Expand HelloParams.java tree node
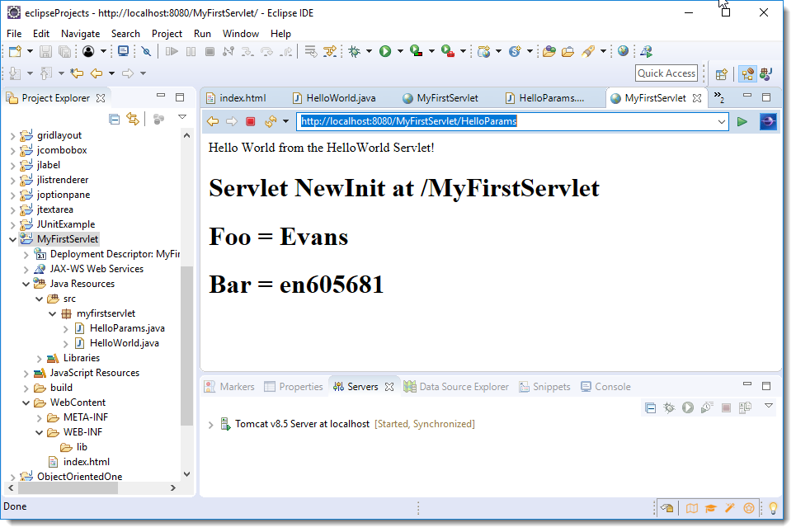 point(65,329)
